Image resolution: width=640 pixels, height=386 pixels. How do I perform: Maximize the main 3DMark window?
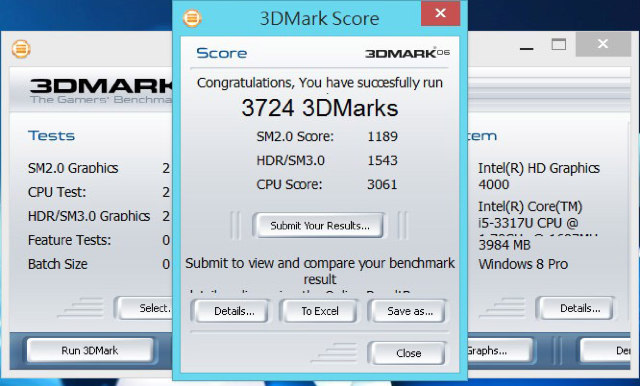pos(559,44)
